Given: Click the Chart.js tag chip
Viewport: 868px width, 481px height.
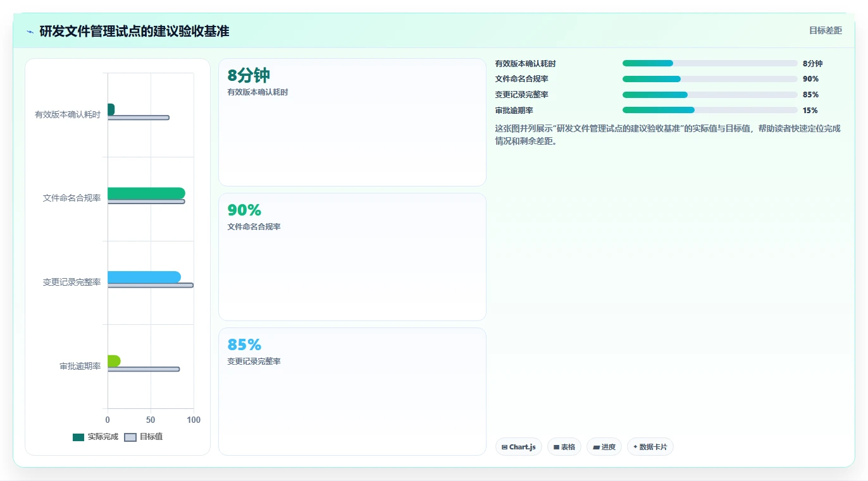Looking at the screenshot, I should click(519, 447).
